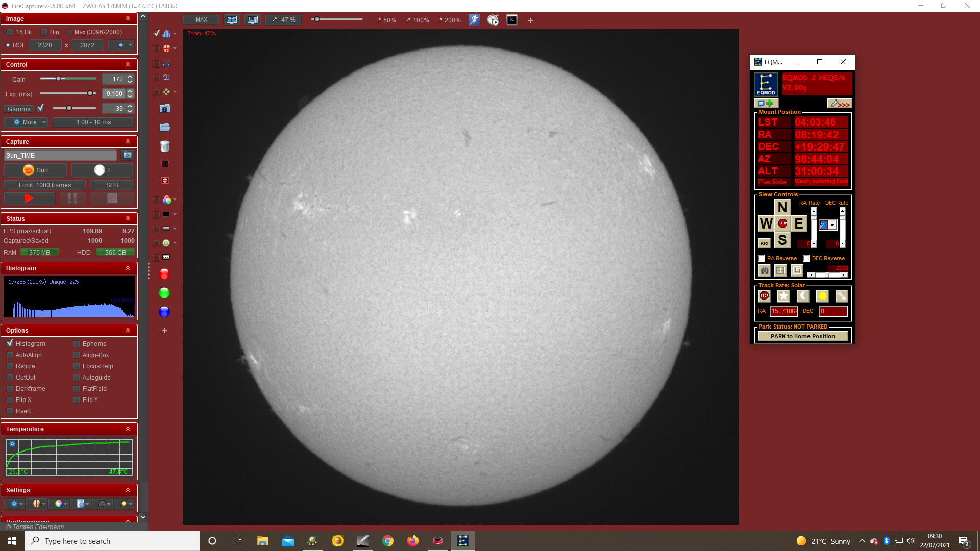980x551 pixels.
Task: Toggle the Gamma checkbox
Action: 41,108
